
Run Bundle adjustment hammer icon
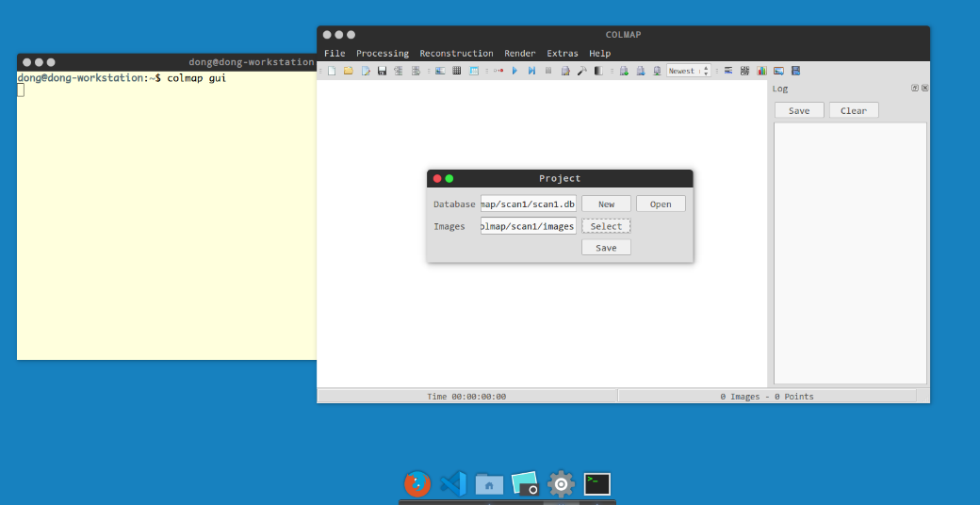(582, 71)
